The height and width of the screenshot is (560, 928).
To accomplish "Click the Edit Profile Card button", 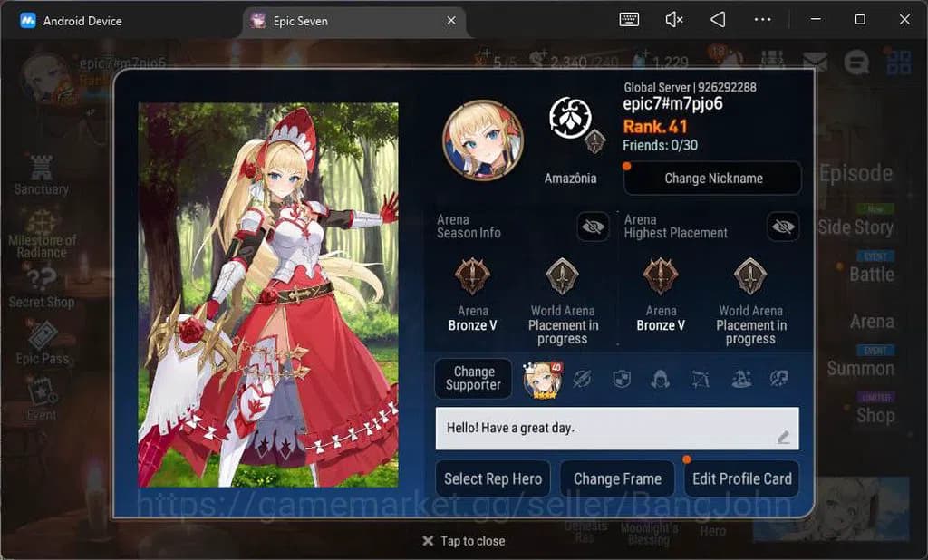I will [741, 478].
